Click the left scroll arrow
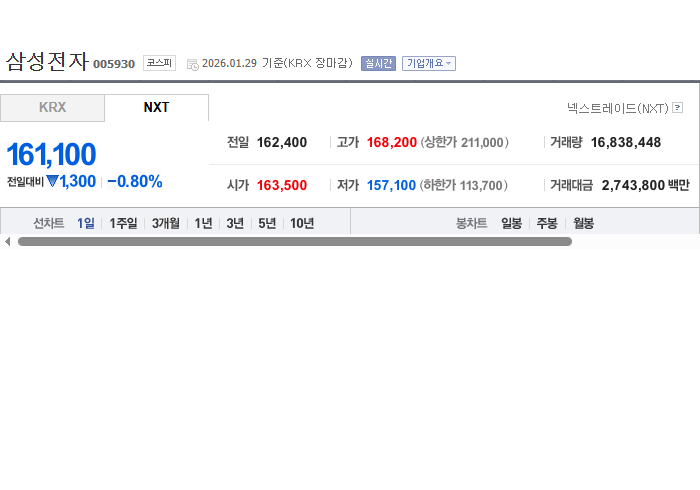Viewport: 700px width, 490px height. pyautogui.click(x=7, y=241)
